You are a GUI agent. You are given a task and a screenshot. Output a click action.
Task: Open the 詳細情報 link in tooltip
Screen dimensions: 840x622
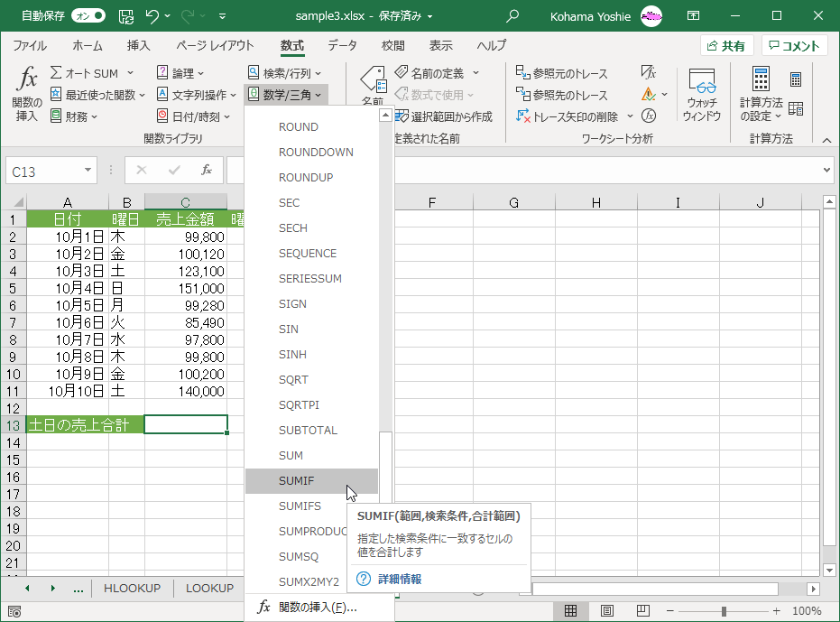399,579
